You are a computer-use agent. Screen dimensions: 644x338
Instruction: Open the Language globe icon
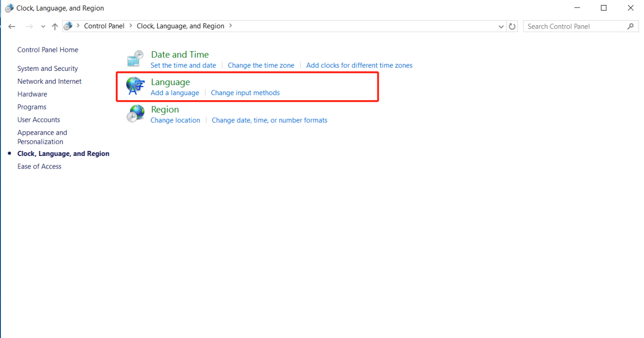tap(135, 86)
